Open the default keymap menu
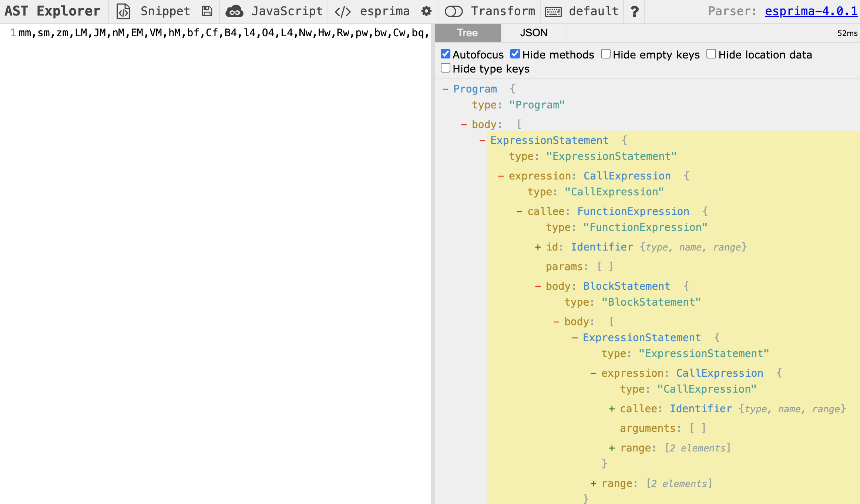This screenshot has width=860, height=504. (594, 11)
